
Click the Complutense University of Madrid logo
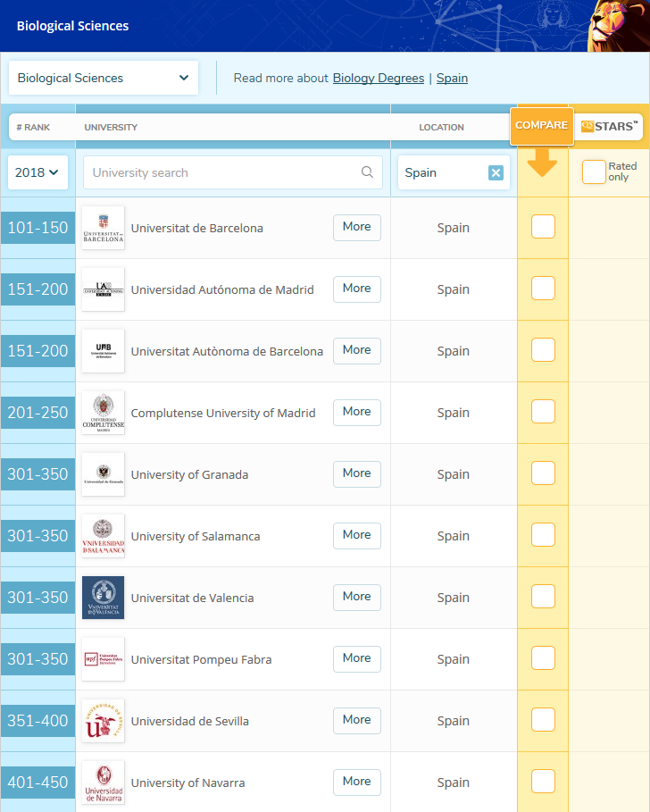[x=103, y=413]
